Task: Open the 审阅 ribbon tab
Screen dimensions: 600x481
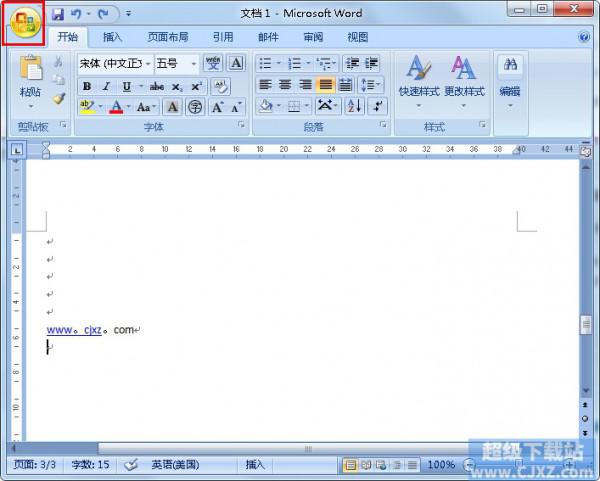Action: tap(313, 38)
